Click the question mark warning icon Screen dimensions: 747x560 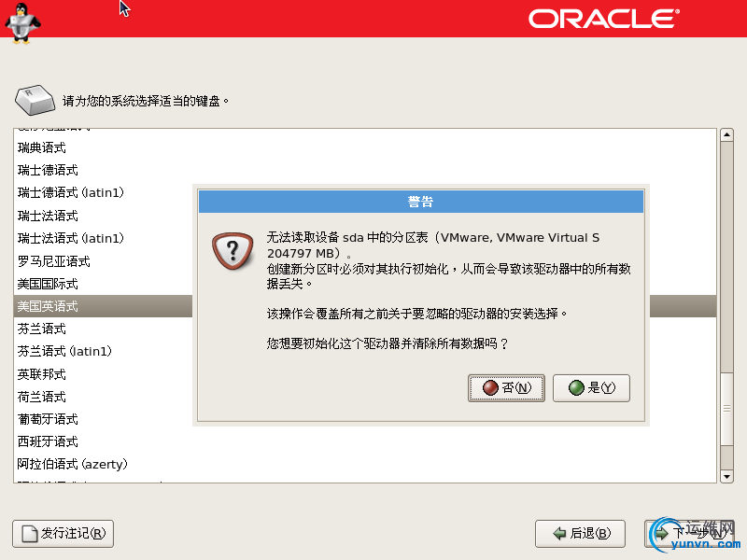click(x=233, y=250)
